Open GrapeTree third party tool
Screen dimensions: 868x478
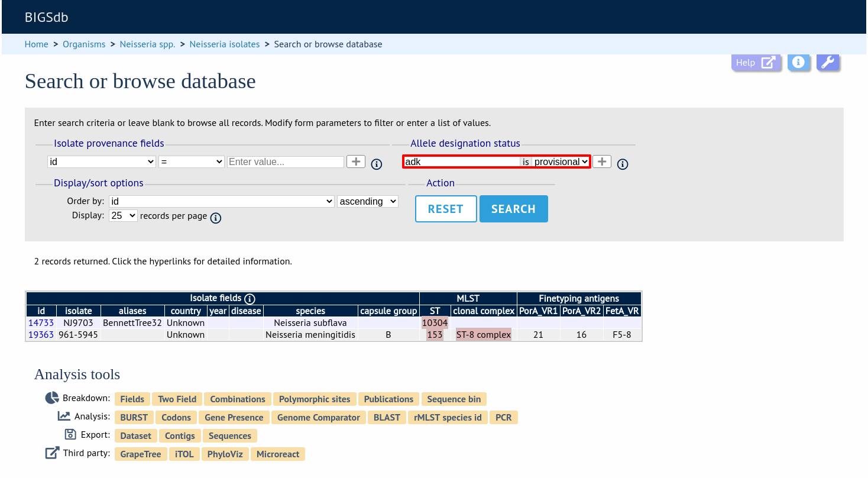click(141, 454)
